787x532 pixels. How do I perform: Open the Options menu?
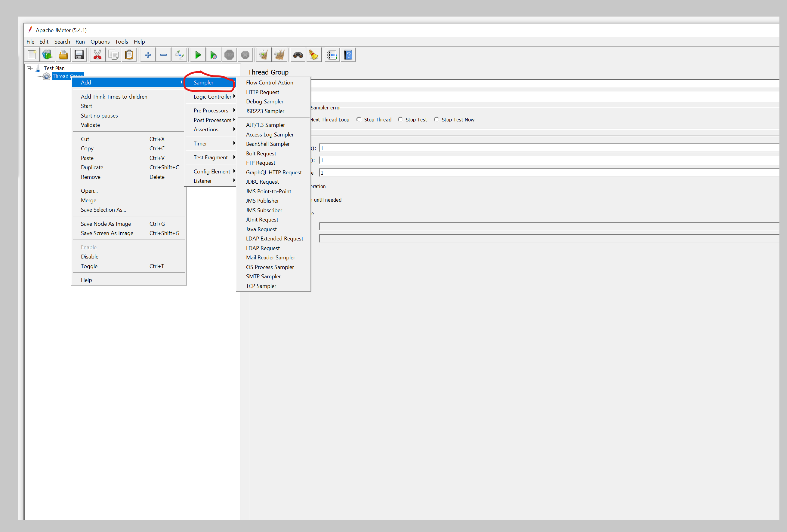coord(100,41)
